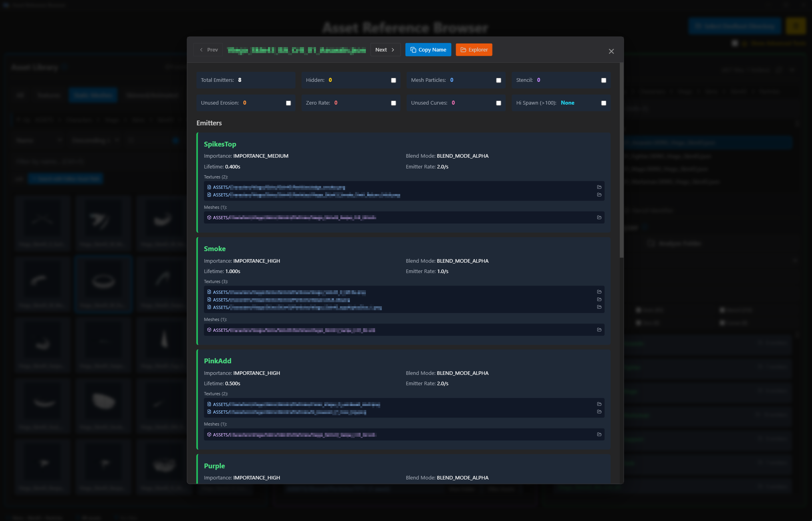This screenshot has width=812, height=521.
Task: Click the texture file icon before Smoke's first texture path
Action: 209,292
